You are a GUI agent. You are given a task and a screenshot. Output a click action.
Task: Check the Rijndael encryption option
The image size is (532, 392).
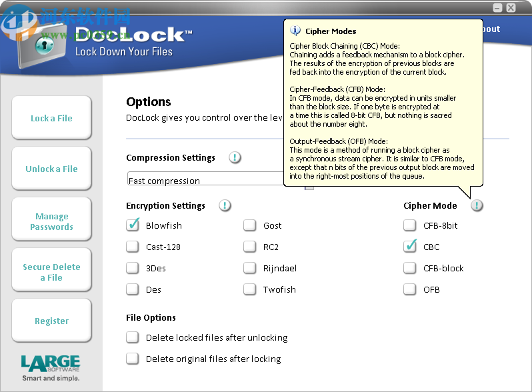250,268
